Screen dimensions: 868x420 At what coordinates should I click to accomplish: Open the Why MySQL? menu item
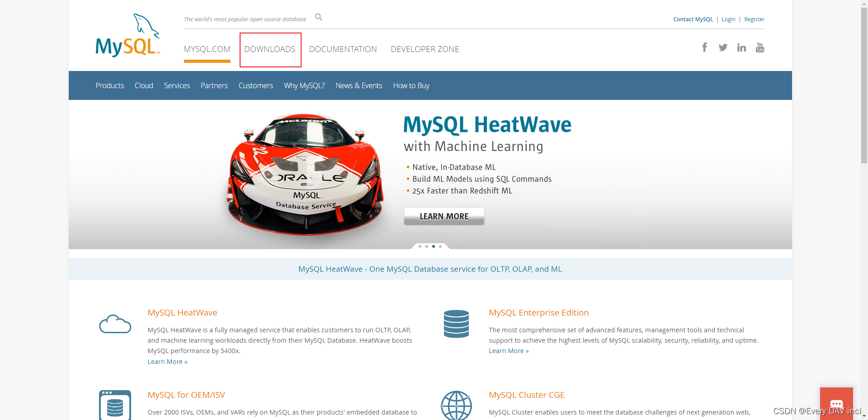(x=304, y=85)
